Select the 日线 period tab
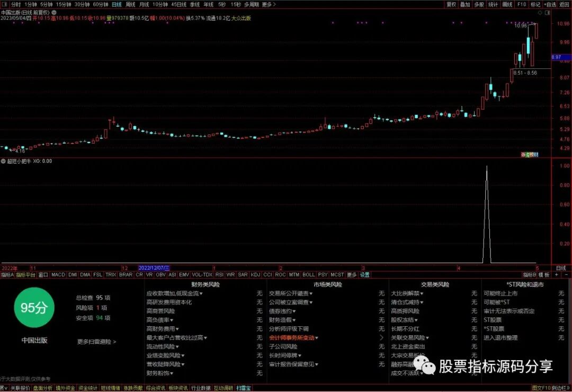Viewport: 572px width, 392px height. (x=117, y=4)
